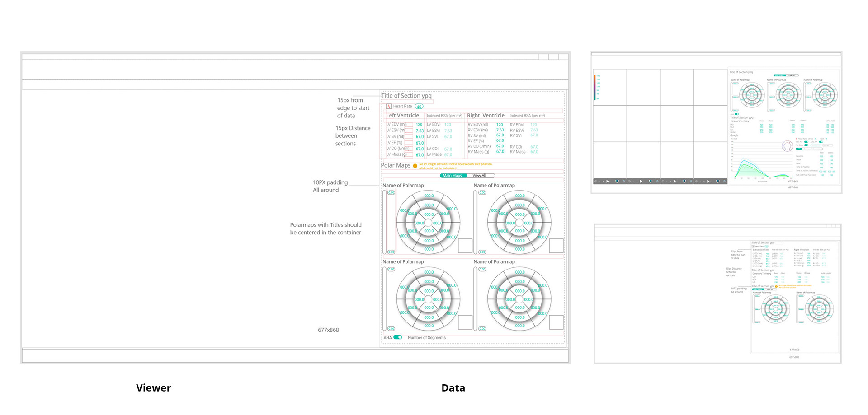Click the monitor icon in first viewer cell toolbar
This screenshot has height=415, width=868.
point(617,181)
